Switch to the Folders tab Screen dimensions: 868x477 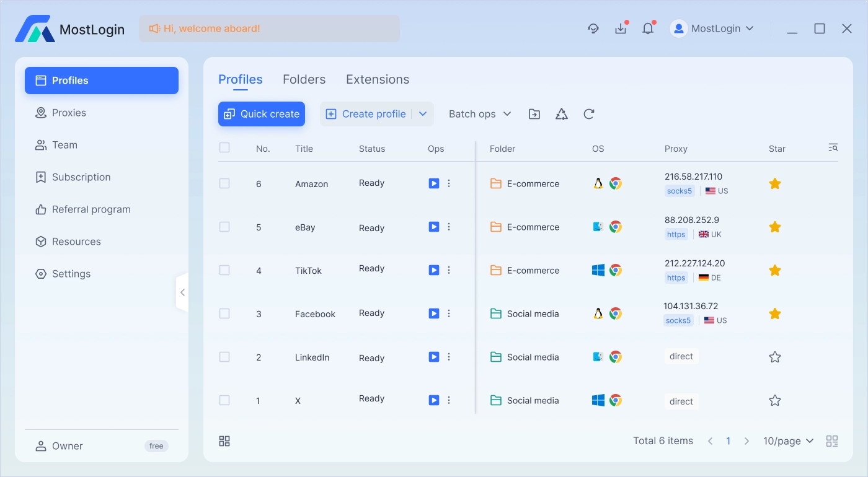click(304, 79)
